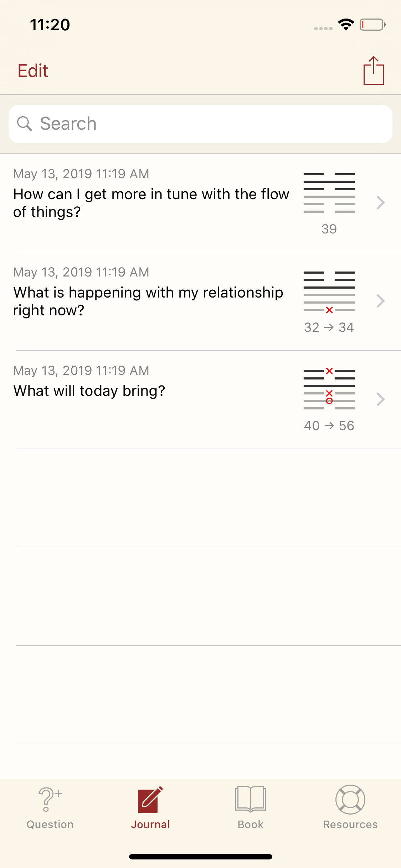
Task: Switch to the Resources tab label
Action: point(350,825)
